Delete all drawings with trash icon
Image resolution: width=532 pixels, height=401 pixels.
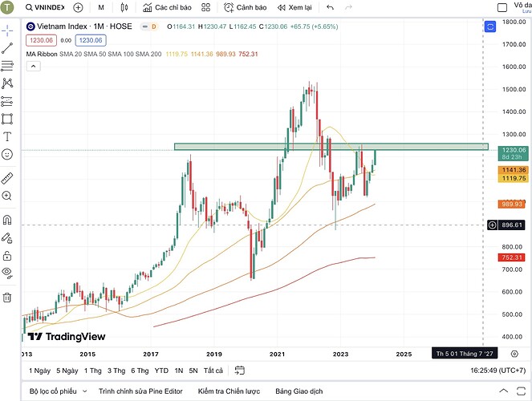pyautogui.click(x=7, y=298)
